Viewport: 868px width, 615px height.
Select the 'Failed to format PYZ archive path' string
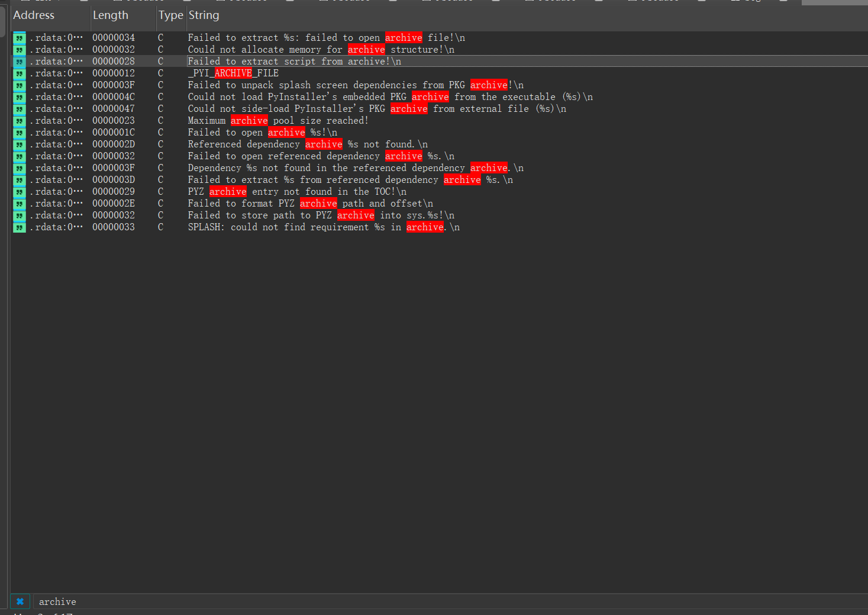click(310, 204)
